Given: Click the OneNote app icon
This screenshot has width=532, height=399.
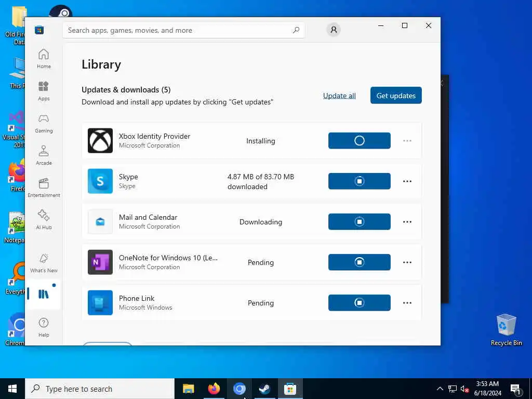Looking at the screenshot, I should 100,262.
